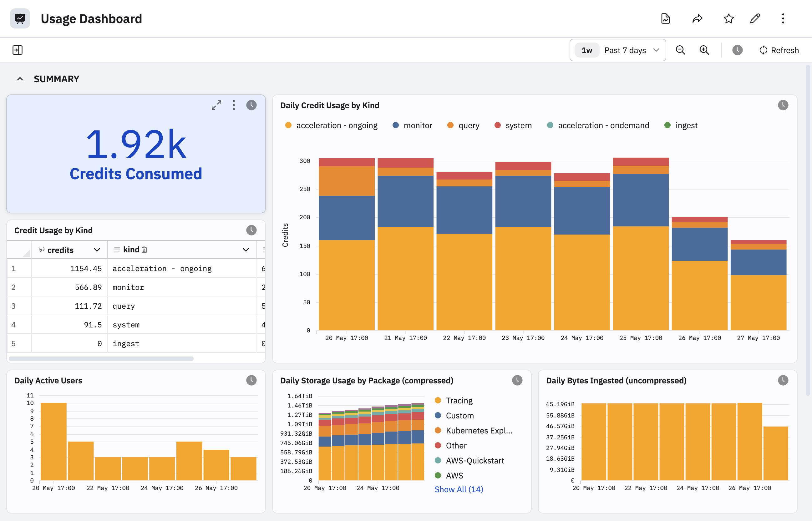Click the export document icon in header
Screen dimensions: 812x521
tap(666, 19)
